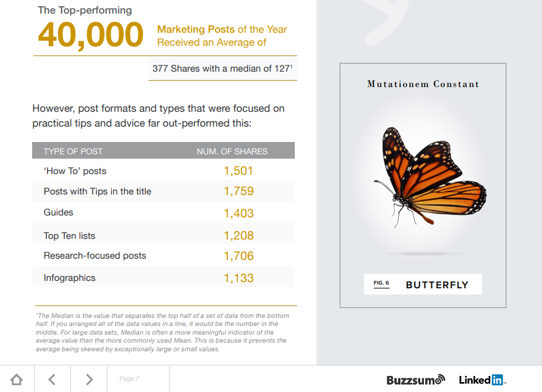542x392 pixels.
Task: Click the LinkedIn logo
Action: point(483,380)
